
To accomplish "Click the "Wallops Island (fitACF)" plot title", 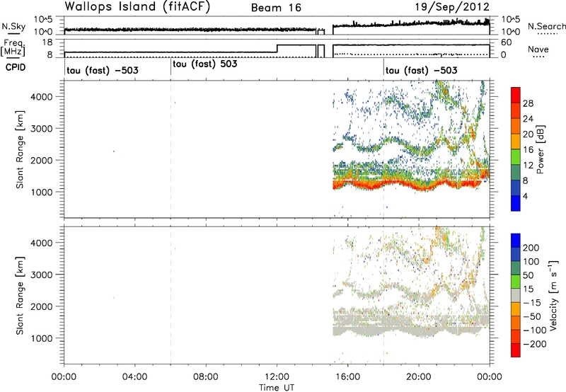I will pos(137,6).
